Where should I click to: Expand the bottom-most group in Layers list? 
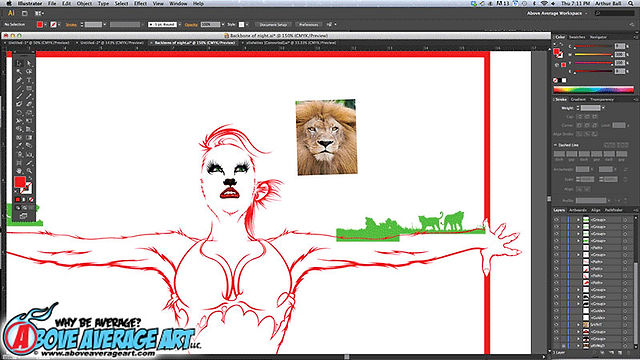coord(578,346)
